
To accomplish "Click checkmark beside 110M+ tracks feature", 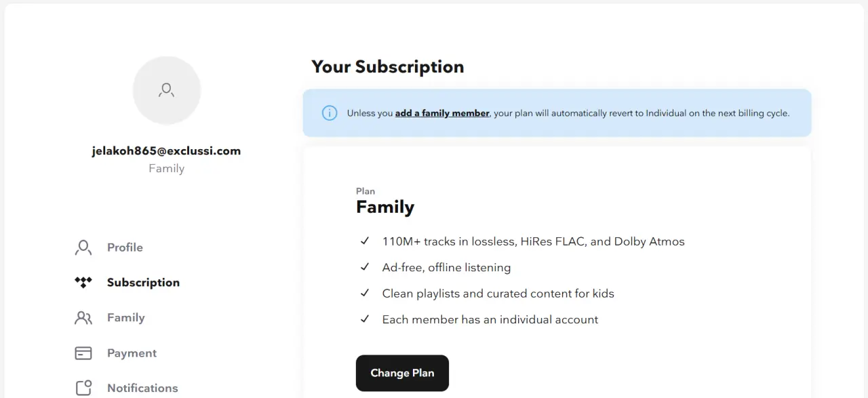I will pyautogui.click(x=365, y=241).
